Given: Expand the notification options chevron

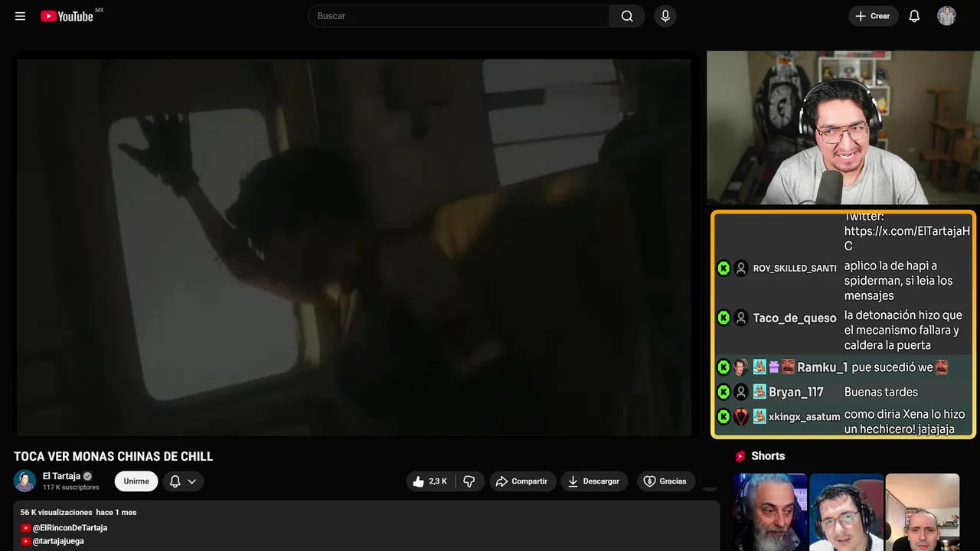Looking at the screenshot, I should click(192, 481).
